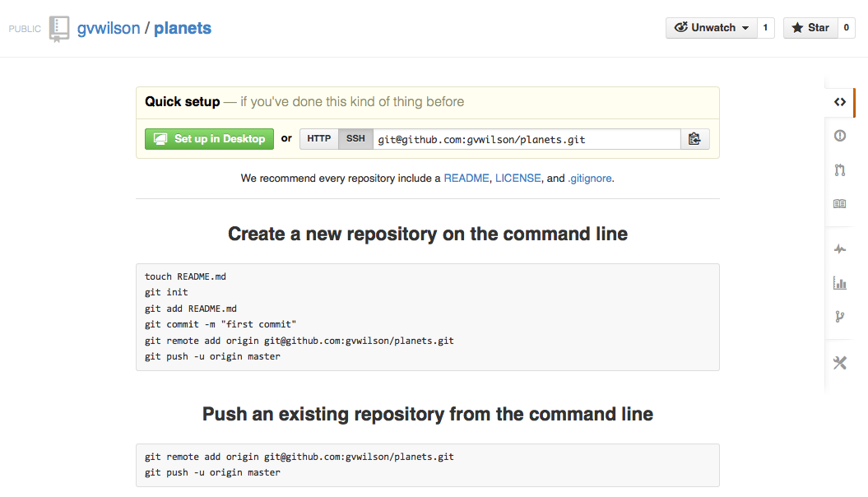Open the Pull Requests icon in sidebar
The height and width of the screenshot is (497, 868).
coord(840,170)
